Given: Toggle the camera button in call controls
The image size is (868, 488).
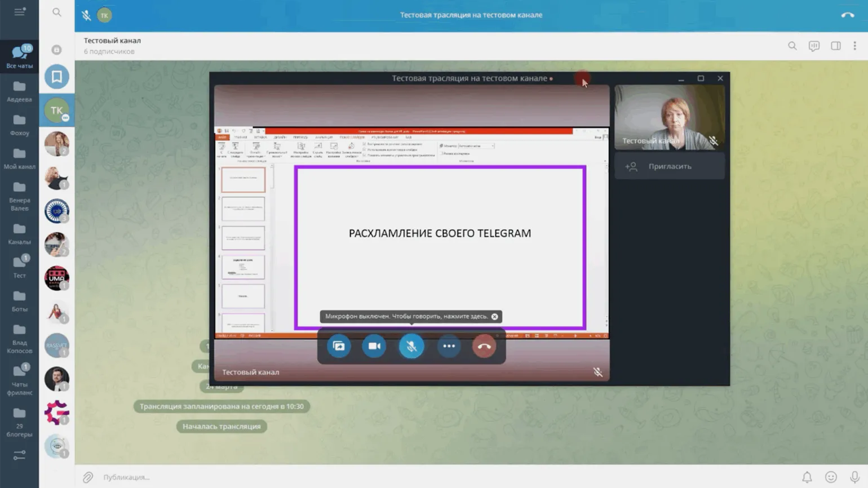Looking at the screenshot, I should [374, 346].
